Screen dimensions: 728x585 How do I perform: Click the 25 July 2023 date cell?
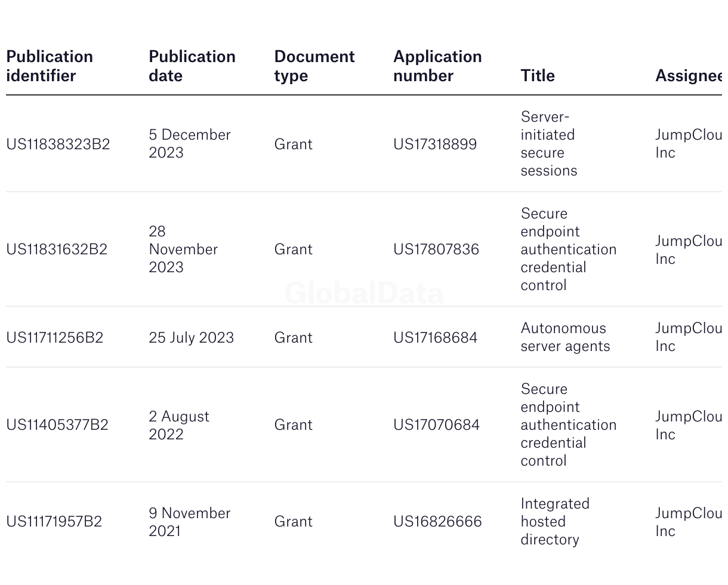coord(191,338)
